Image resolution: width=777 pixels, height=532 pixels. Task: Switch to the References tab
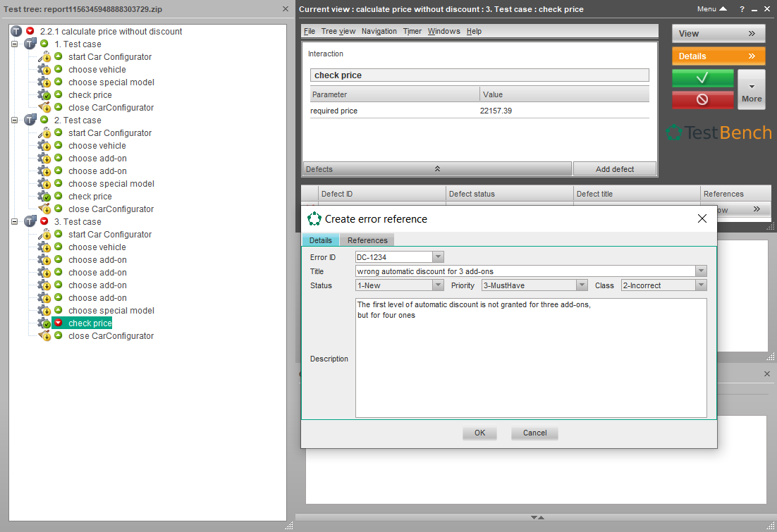[x=367, y=240]
